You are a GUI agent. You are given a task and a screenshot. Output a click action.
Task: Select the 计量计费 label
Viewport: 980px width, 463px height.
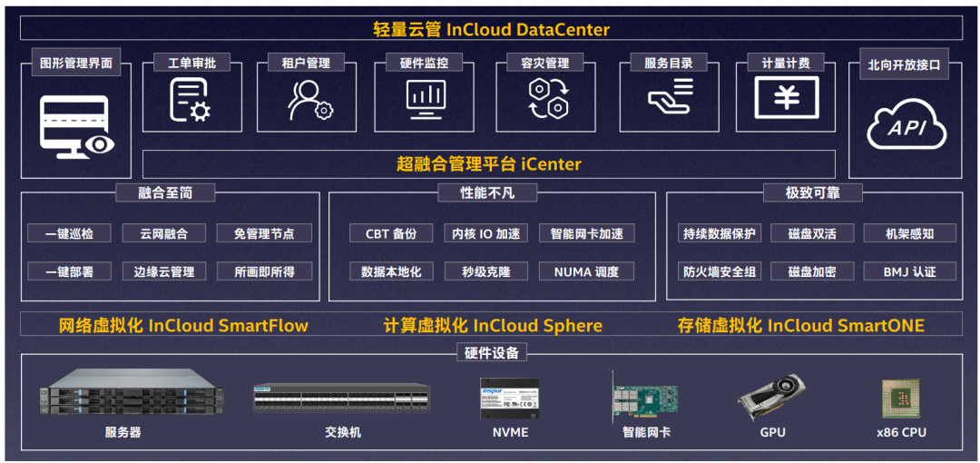pyautogui.click(x=786, y=63)
